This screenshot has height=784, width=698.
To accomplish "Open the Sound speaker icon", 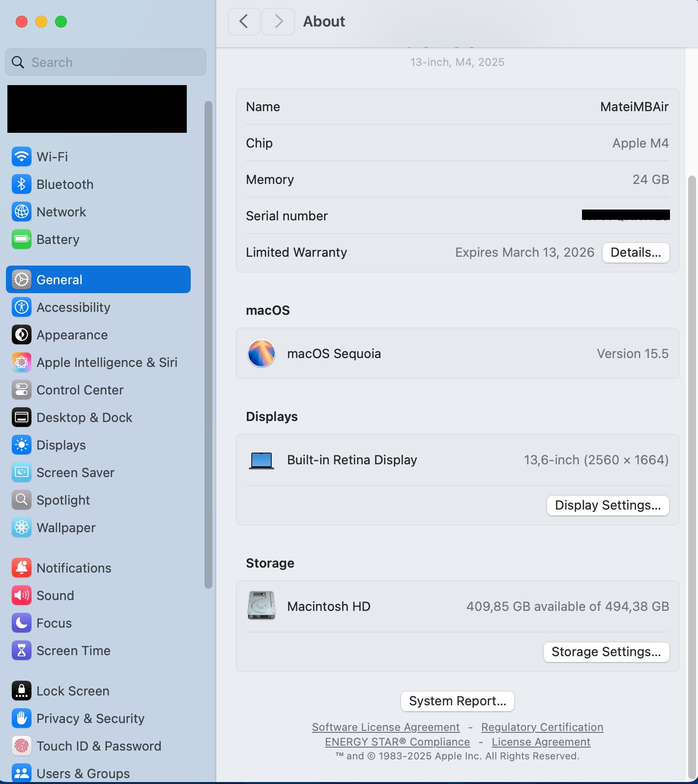I will click(x=22, y=596).
